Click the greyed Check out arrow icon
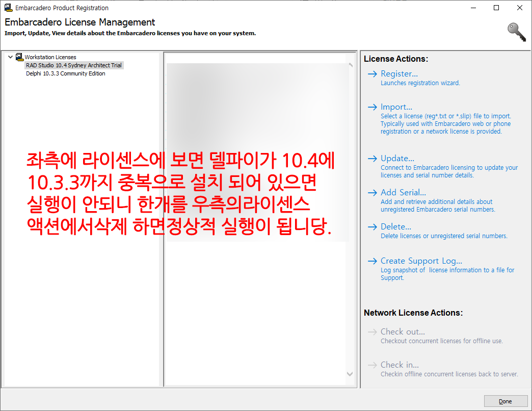Screen dimensions: 532x411 pyautogui.click(x=372, y=331)
